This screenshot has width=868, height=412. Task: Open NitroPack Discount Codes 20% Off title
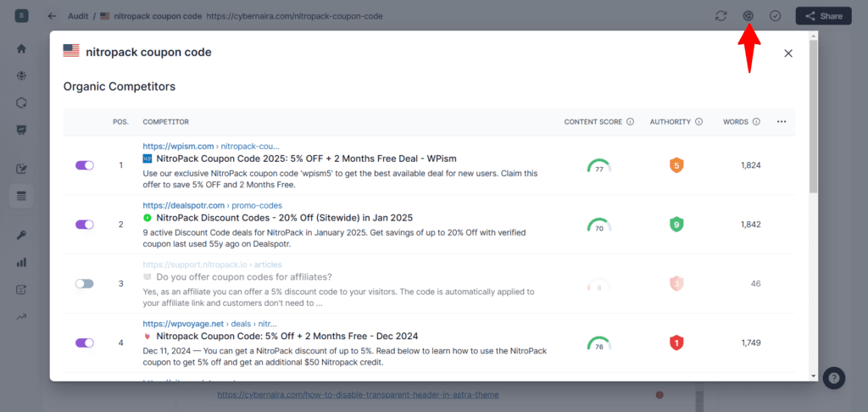(x=285, y=218)
